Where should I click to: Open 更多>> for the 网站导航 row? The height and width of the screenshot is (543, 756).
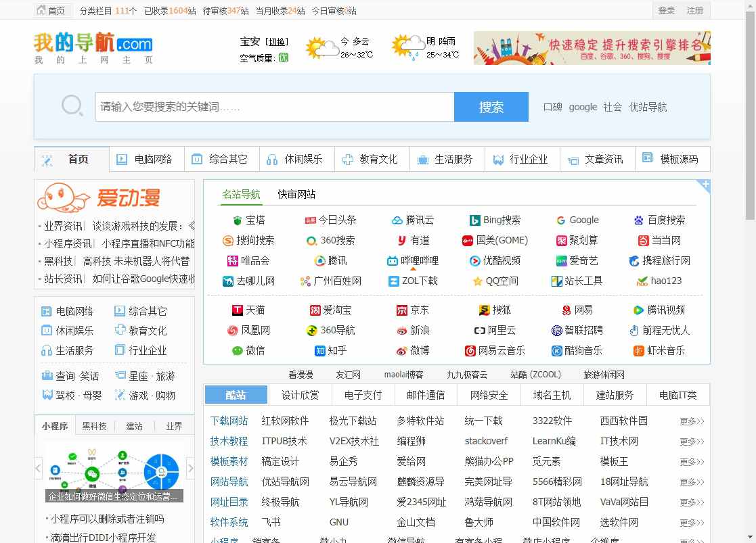pos(692,482)
